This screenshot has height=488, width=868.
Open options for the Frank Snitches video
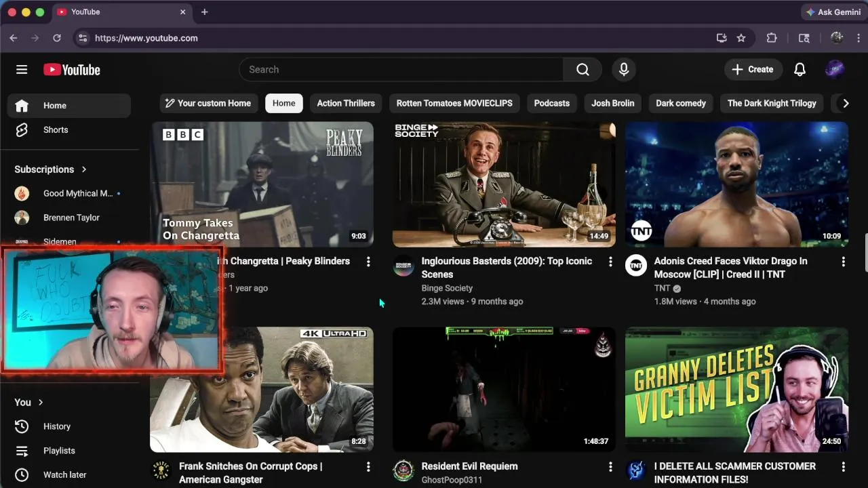(368, 467)
